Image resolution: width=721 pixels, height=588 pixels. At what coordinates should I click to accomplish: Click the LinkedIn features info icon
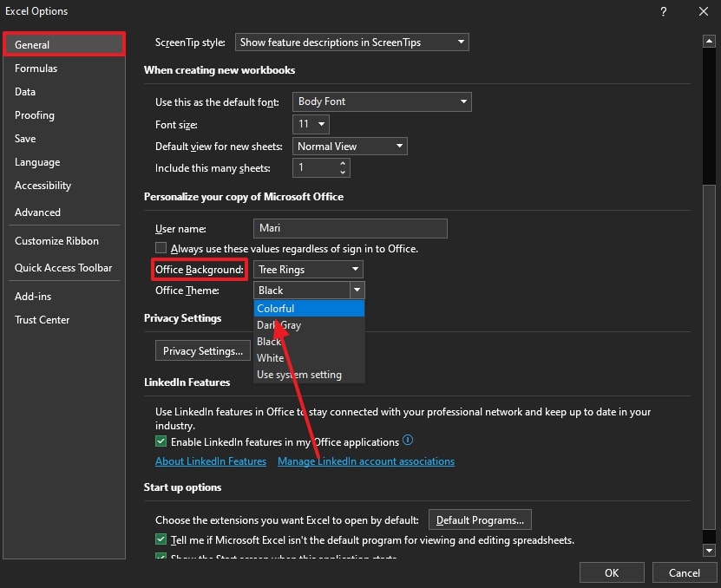point(408,441)
